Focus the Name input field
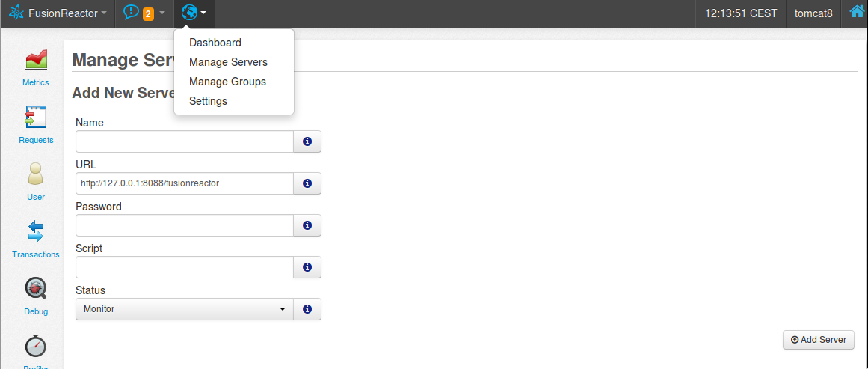The height and width of the screenshot is (369, 868). pyautogui.click(x=184, y=141)
